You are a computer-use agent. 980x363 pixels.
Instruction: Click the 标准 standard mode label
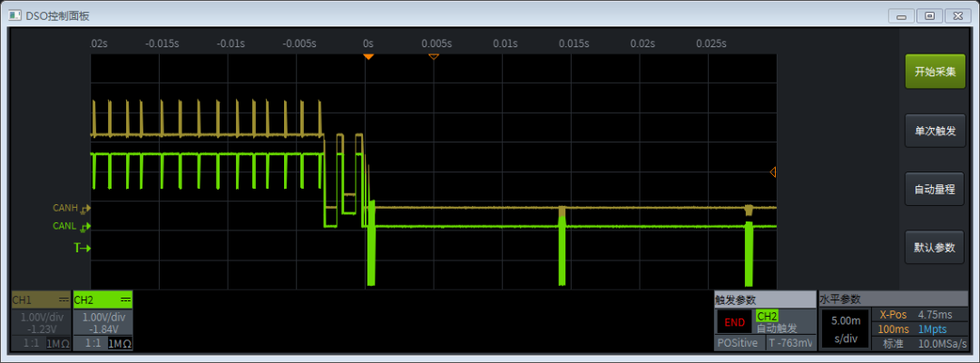(x=893, y=344)
